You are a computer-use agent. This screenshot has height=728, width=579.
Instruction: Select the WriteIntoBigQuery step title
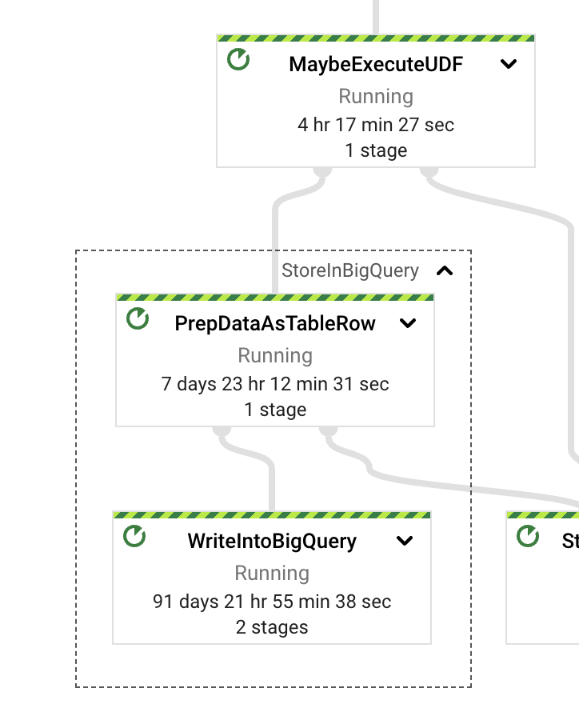pyautogui.click(x=272, y=542)
